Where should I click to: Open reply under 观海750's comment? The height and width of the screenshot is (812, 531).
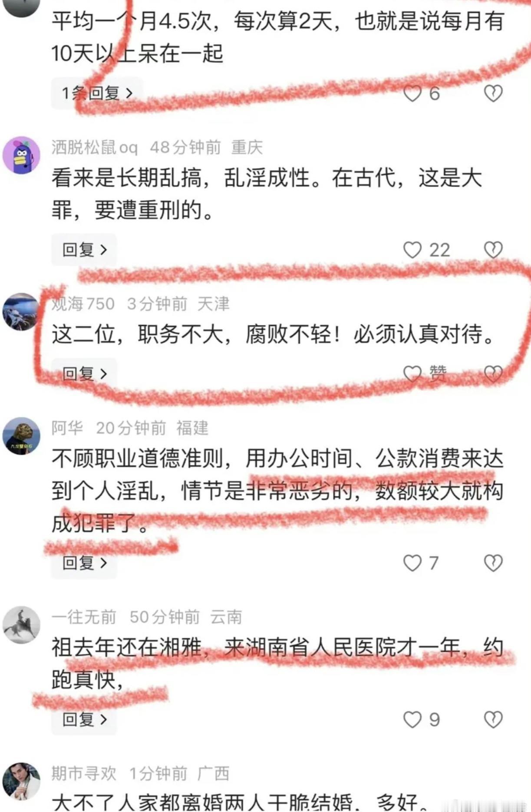click(84, 373)
